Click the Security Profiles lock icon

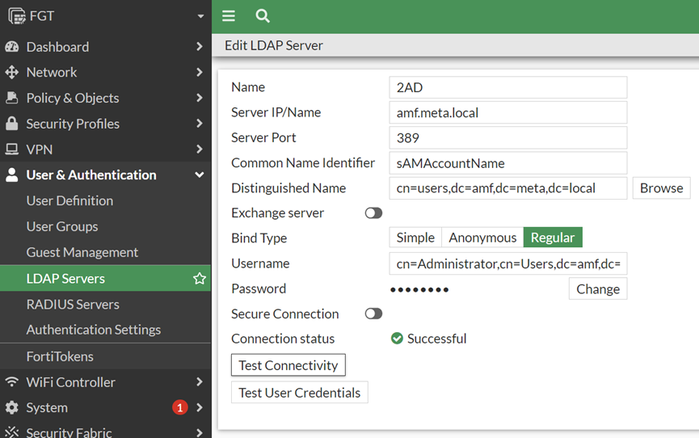point(12,124)
